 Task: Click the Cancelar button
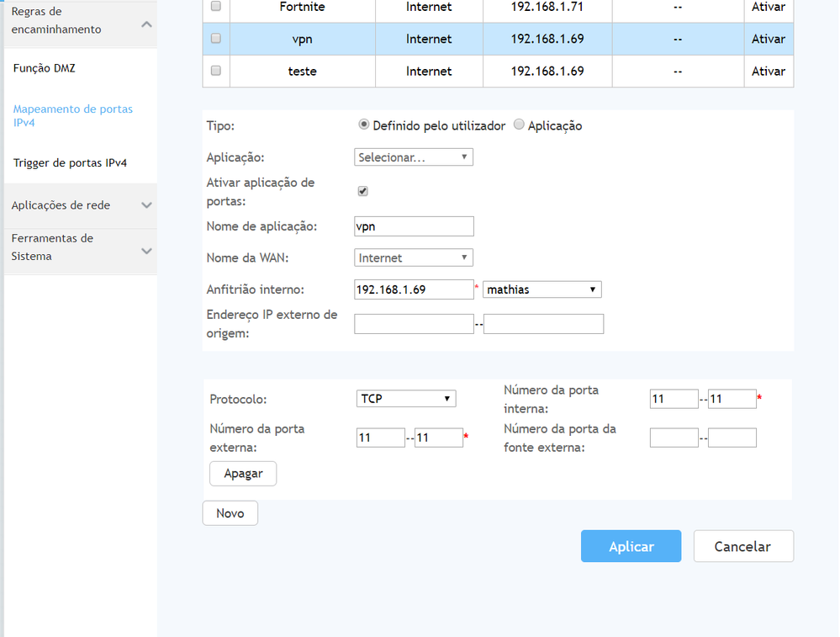point(742,547)
